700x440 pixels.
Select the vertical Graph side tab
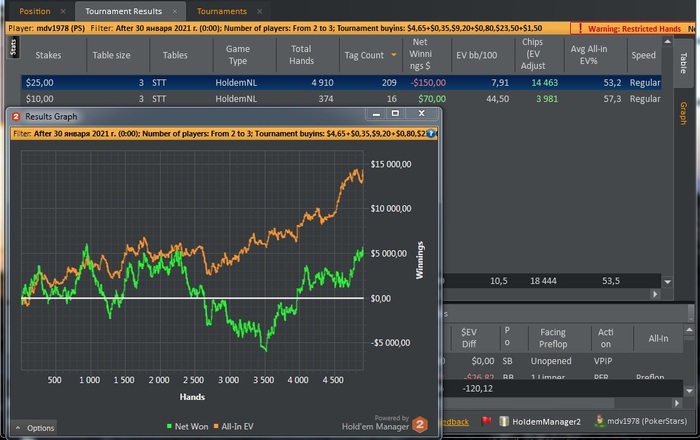coord(683,113)
